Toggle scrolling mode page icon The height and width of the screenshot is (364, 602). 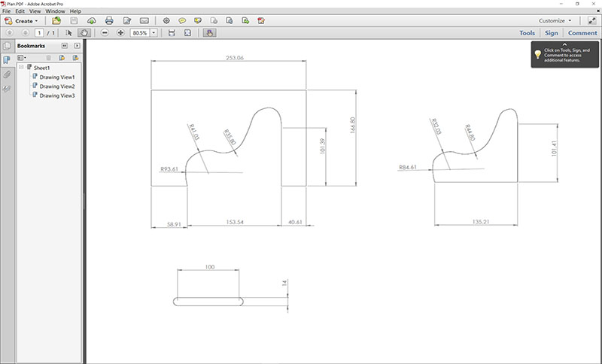(172, 33)
